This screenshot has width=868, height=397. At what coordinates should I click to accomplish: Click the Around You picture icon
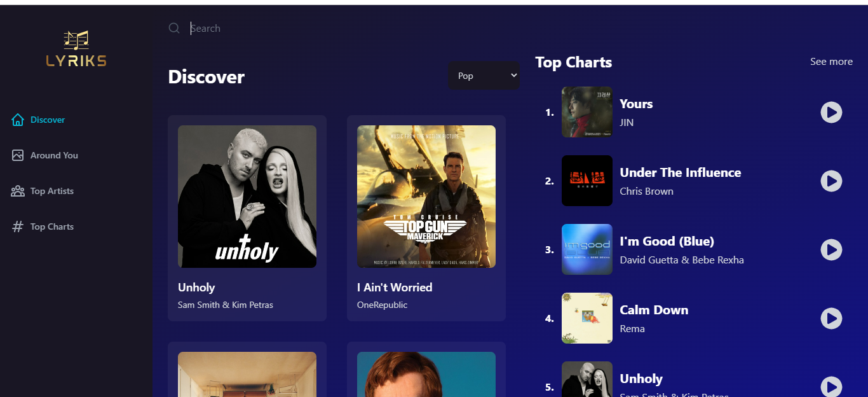click(18, 155)
